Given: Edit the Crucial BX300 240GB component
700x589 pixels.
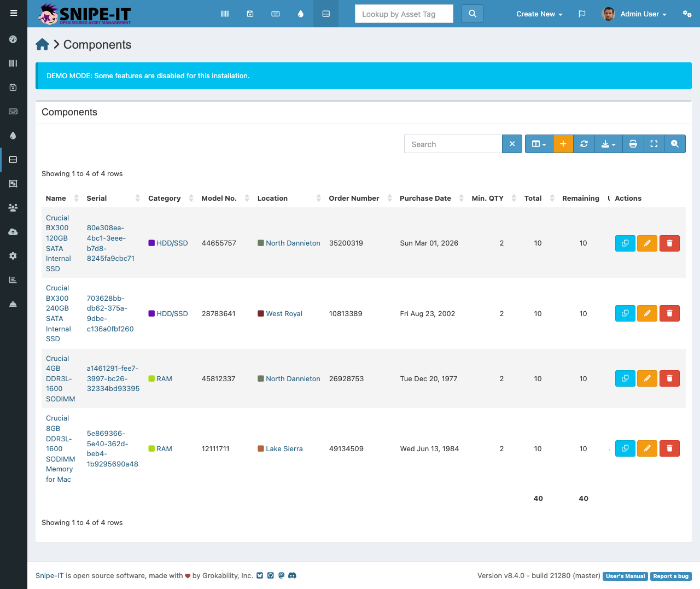Looking at the screenshot, I should [x=647, y=313].
